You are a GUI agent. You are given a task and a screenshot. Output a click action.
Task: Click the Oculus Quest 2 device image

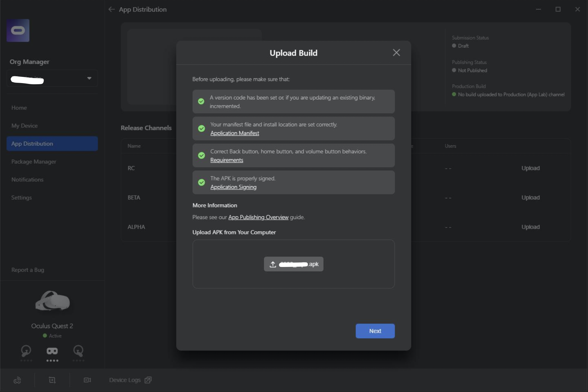(x=52, y=301)
